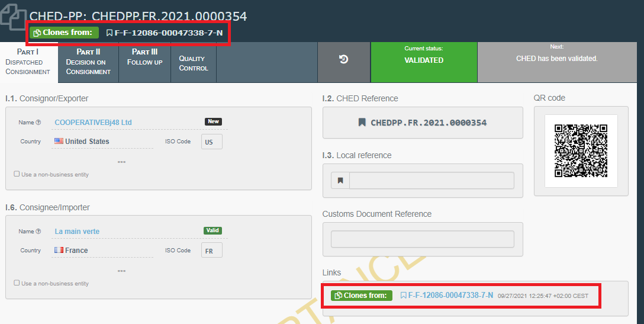Click the VALIDATED current status box

pos(424,62)
